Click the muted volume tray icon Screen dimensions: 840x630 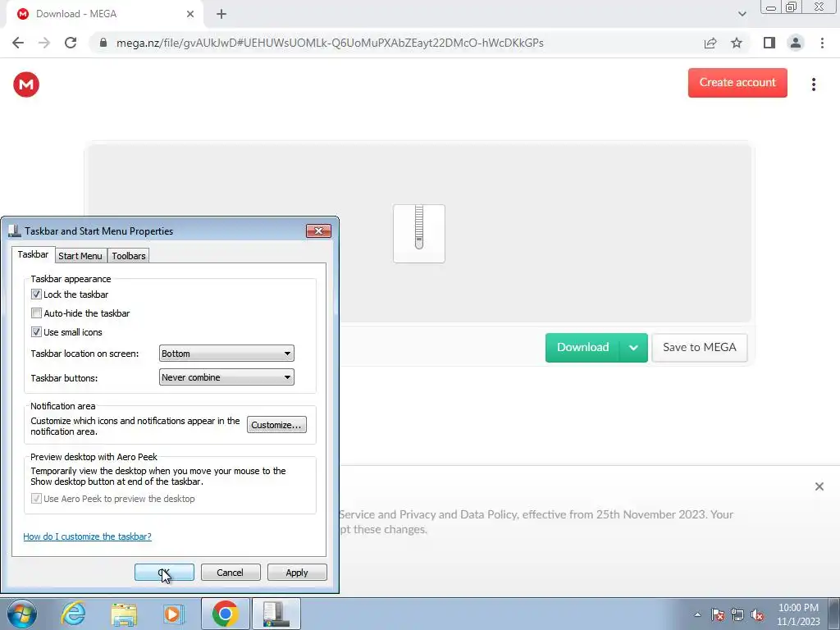tap(757, 614)
